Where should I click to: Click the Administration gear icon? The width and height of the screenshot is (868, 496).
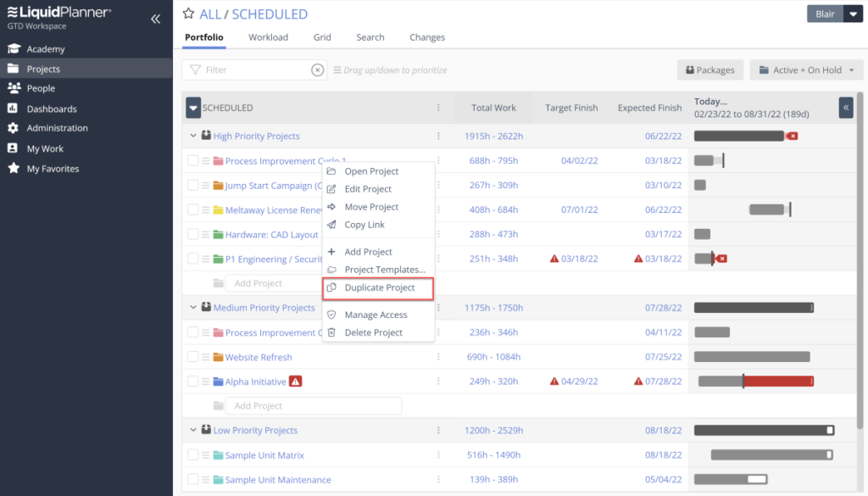pyautogui.click(x=14, y=128)
